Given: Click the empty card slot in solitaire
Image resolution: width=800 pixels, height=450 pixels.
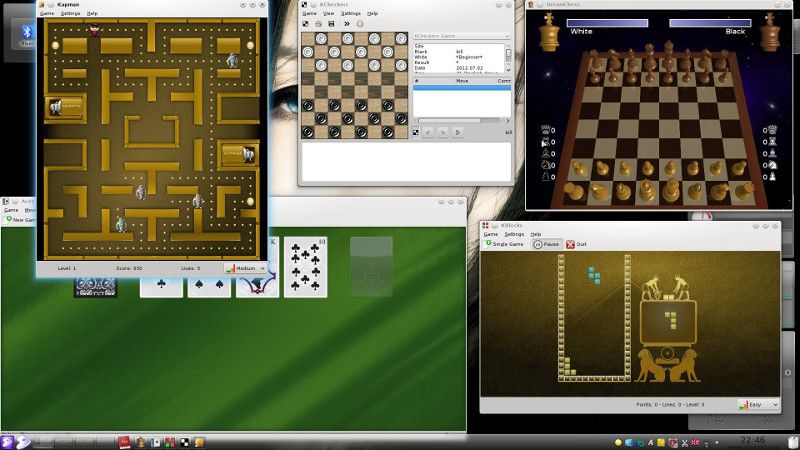Looking at the screenshot, I should pyautogui.click(x=371, y=267).
